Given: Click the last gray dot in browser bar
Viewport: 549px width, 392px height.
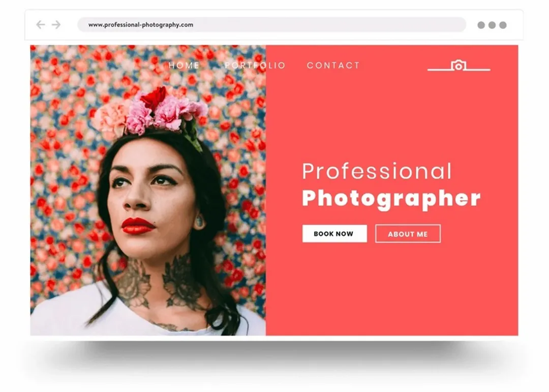Looking at the screenshot, I should click(x=503, y=25).
